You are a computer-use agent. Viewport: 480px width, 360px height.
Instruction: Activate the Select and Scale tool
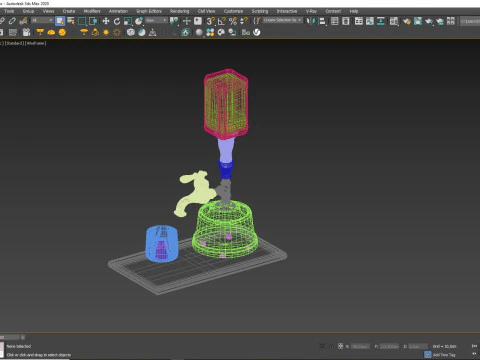(128, 21)
